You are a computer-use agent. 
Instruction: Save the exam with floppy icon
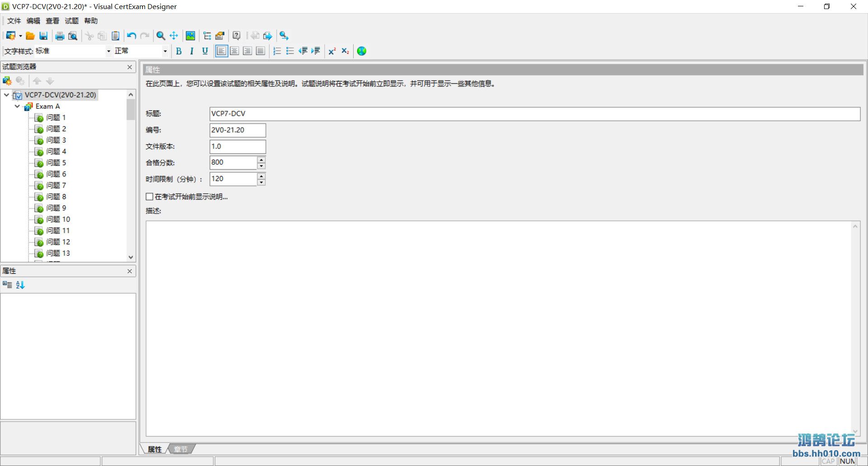click(x=43, y=36)
